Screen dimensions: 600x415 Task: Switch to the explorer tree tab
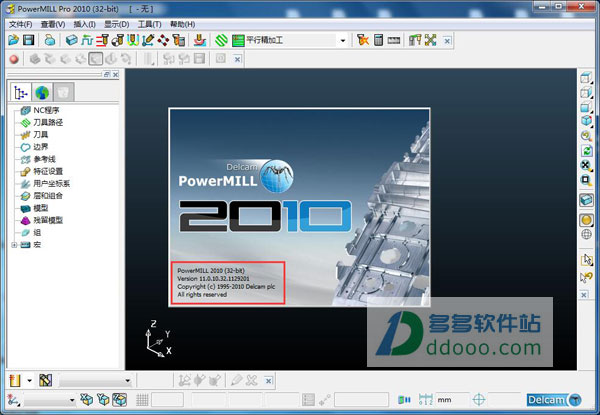coord(21,92)
